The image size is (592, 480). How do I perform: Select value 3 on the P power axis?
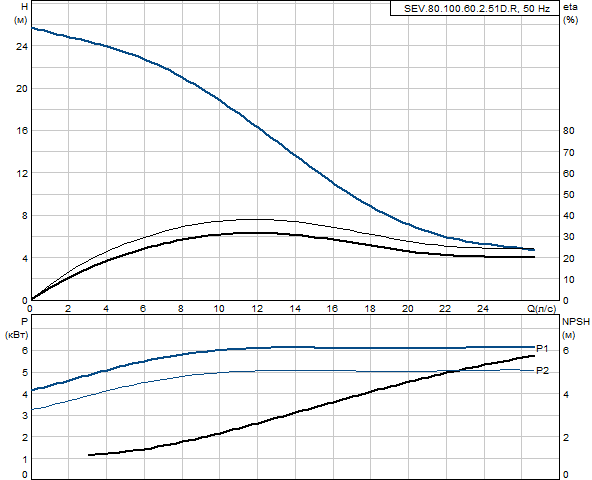tap(25, 416)
